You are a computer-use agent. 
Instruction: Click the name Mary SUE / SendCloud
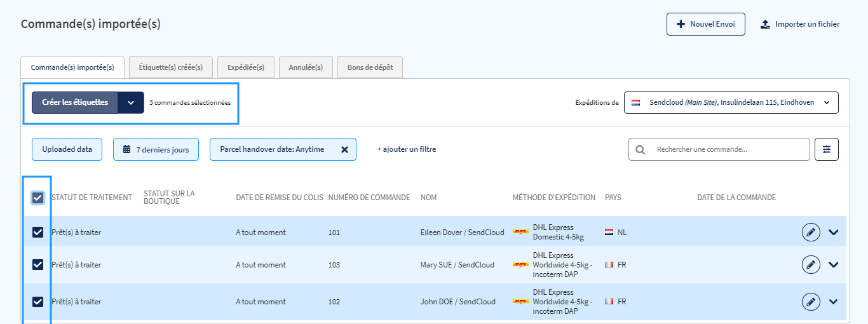coord(458,265)
